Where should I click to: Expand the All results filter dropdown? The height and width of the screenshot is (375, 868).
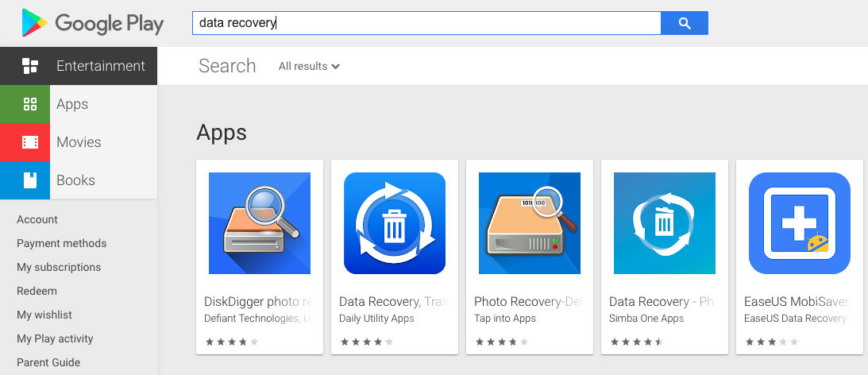309,67
